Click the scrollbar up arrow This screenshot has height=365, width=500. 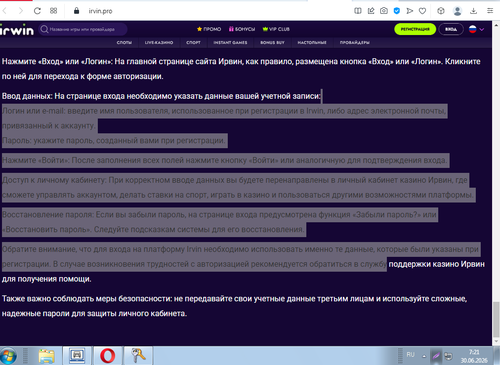pos(496,25)
